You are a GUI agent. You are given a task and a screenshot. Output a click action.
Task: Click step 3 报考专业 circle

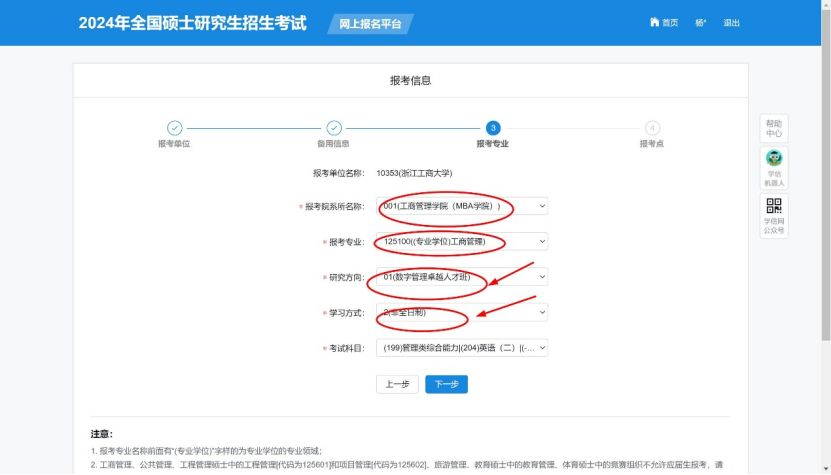[x=493, y=128]
